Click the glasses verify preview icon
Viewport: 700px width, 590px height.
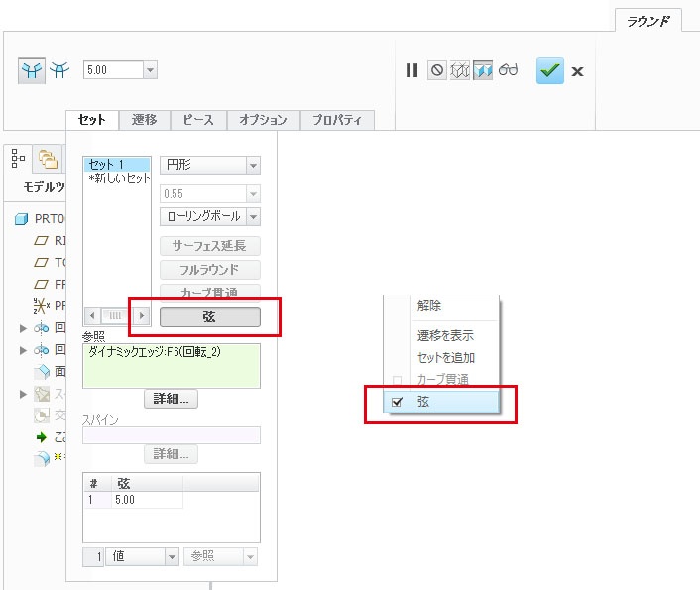pyautogui.click(x=509, y=70)
